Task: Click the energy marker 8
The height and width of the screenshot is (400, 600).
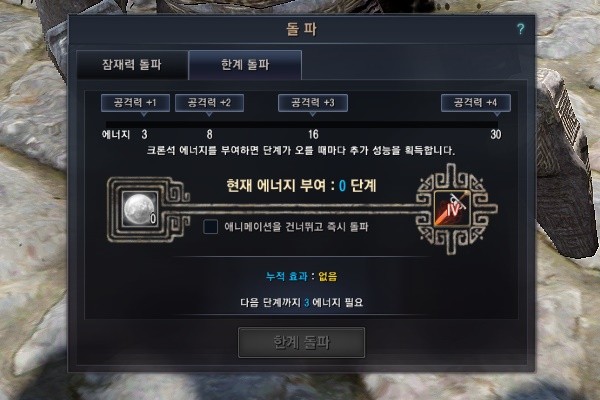Action: [x=209, y=134]
